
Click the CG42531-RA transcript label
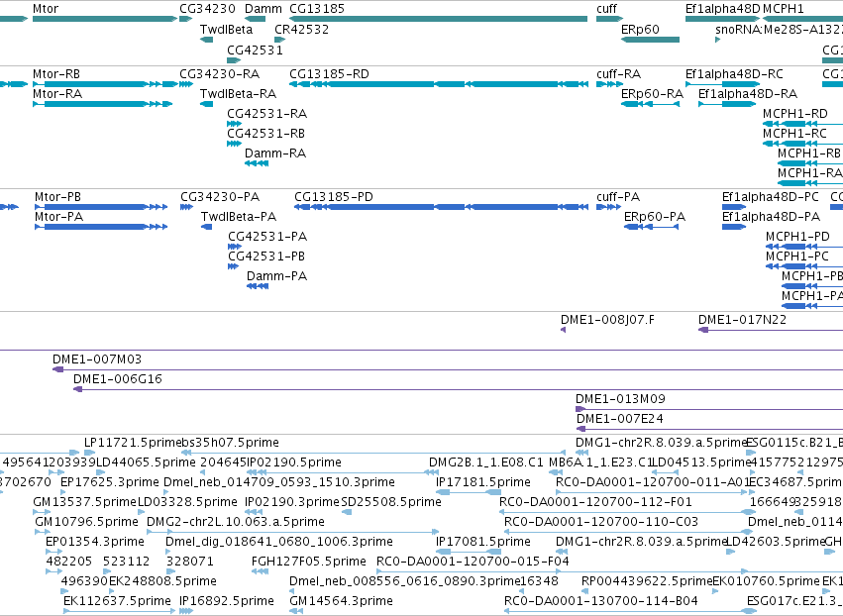(x=266, y=114)
